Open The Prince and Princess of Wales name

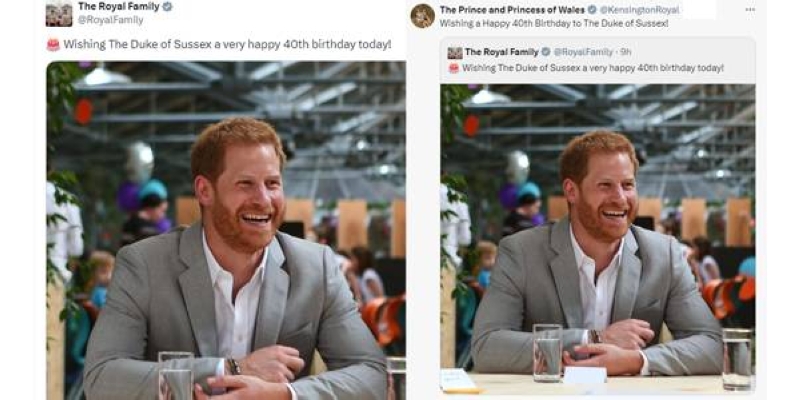coord(511,10)
